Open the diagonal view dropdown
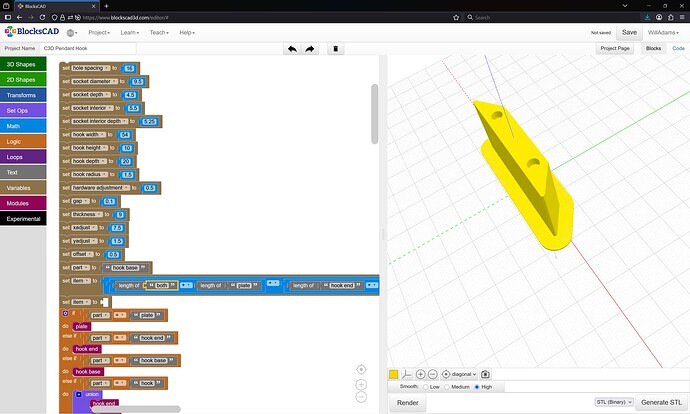This screenshot has height=414, width=690. coord(460,374)
